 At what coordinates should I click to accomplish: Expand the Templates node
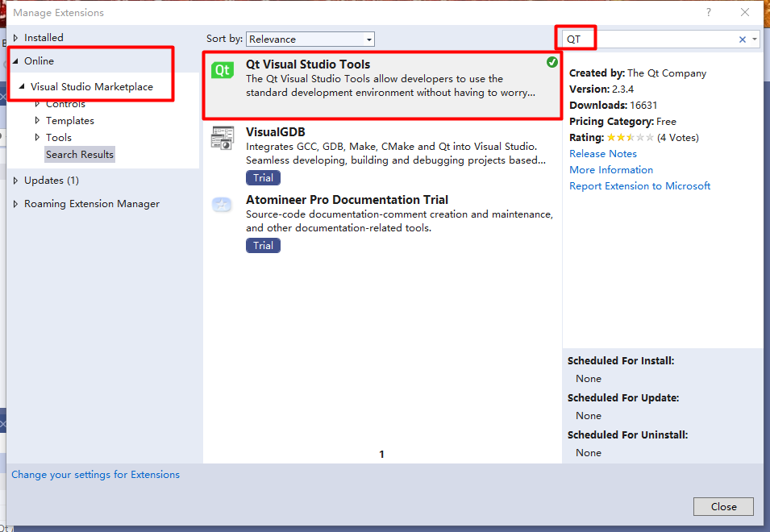pyautogui.click(x=37, y=120)
